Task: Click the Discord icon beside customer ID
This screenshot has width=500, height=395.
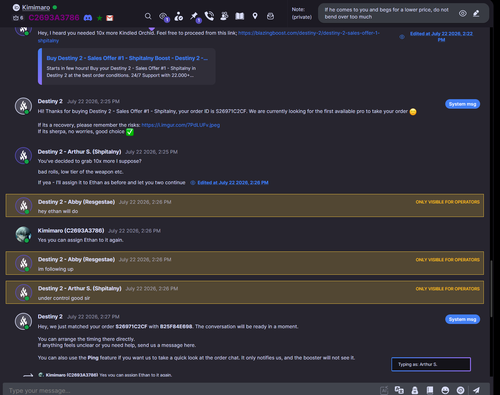Action: tap(88, 18)
